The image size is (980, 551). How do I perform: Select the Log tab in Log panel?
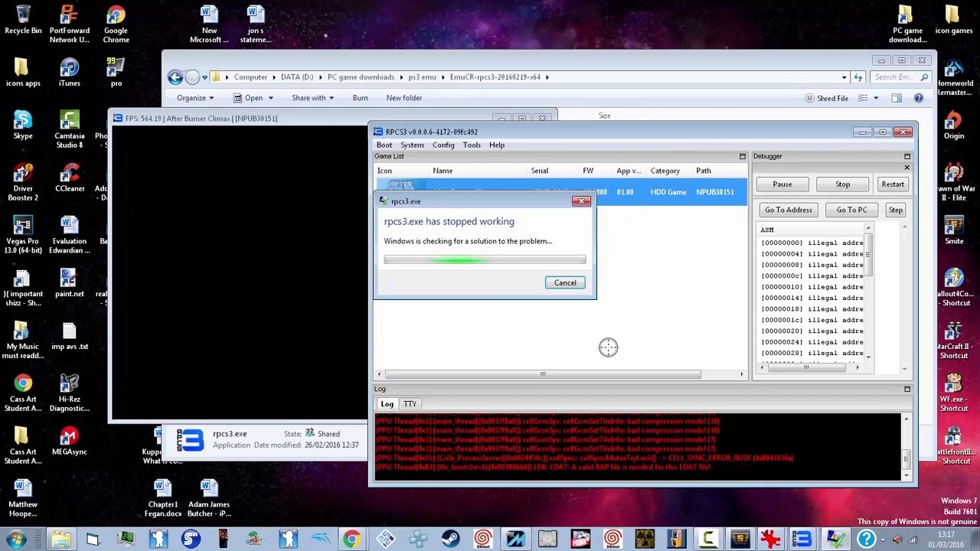tap(387, 404)
